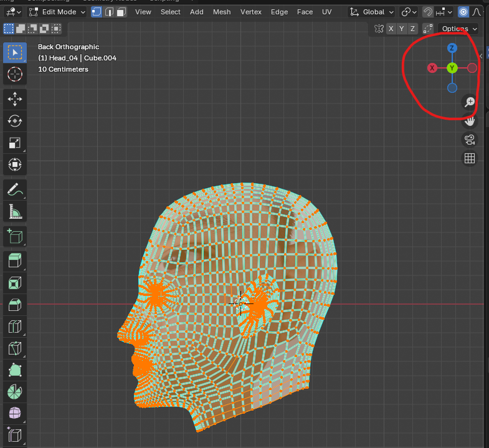Toggle X axis mirror
489x448 pixels.
point(391,29)
